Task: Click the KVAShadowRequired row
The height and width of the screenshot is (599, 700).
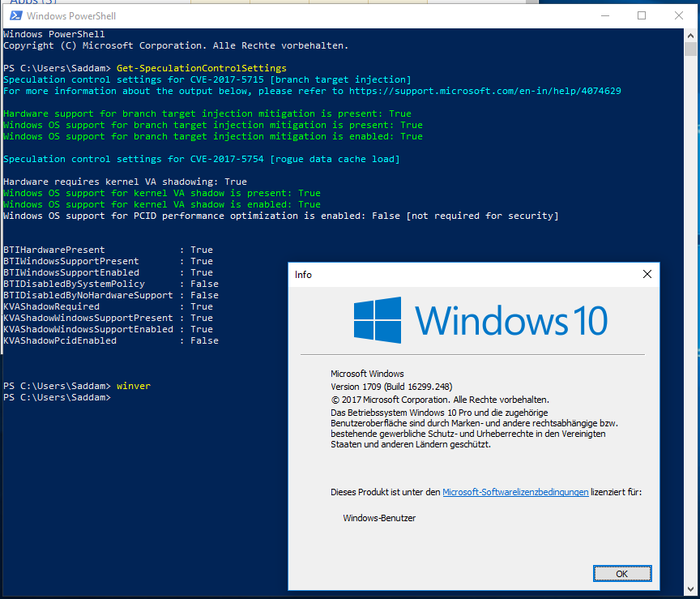Action: pos(108,306)
